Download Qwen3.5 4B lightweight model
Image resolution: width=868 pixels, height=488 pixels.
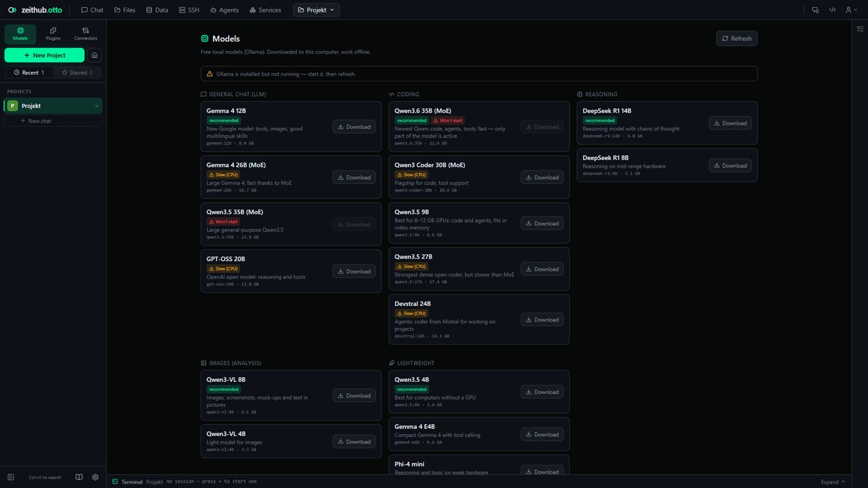click(542, 392)
